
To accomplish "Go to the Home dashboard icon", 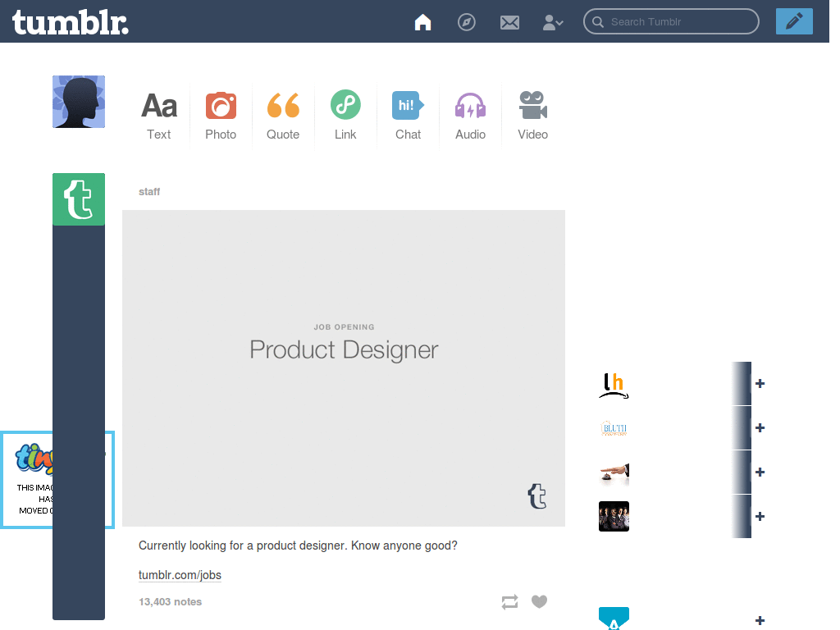I will (x=422, y=22).
